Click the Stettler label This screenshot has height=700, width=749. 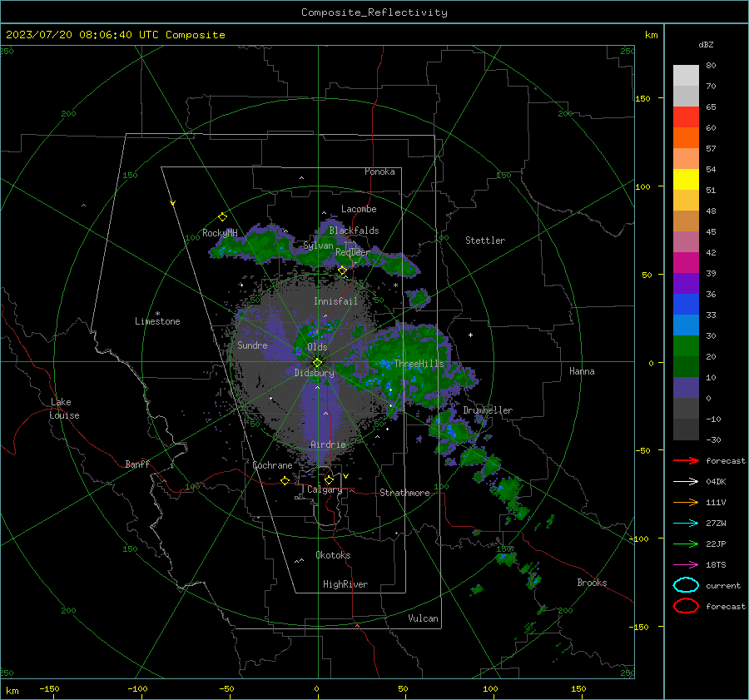pyautogui.click(x=485, y=241)
